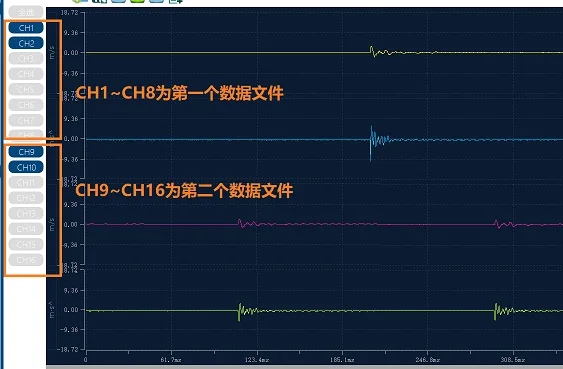The image size is (563, 369).
Task: Click the 0 origin label on time axis
Action: [86, 359]
